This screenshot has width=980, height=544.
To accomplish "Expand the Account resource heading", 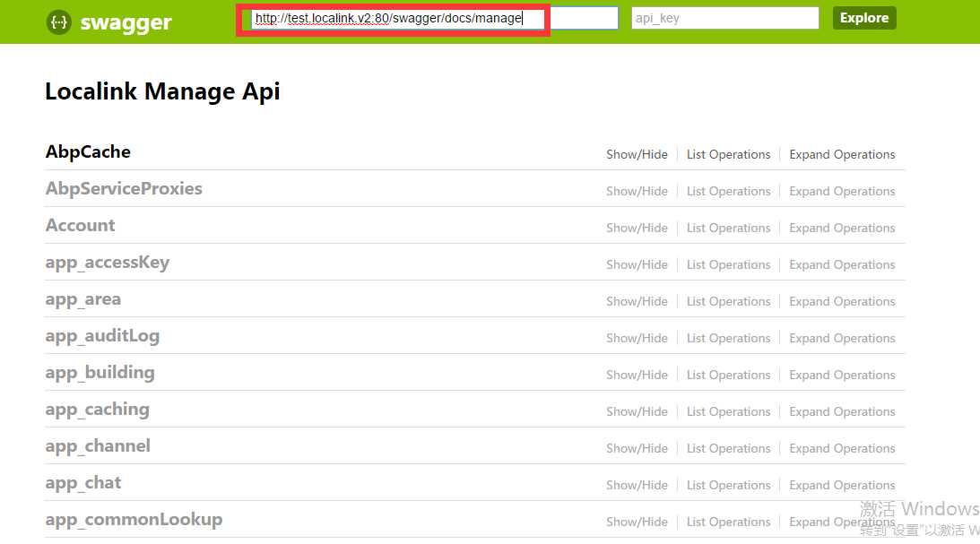I will tap(80, 226).
